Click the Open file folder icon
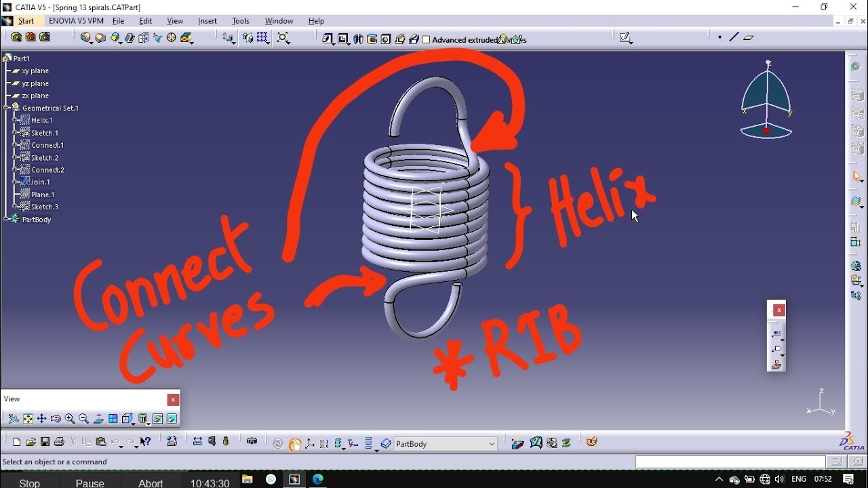 pos(31,442)
